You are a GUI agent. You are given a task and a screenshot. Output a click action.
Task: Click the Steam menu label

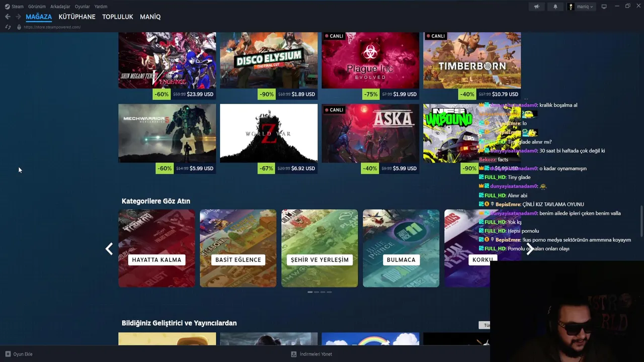tap(18, 7)
